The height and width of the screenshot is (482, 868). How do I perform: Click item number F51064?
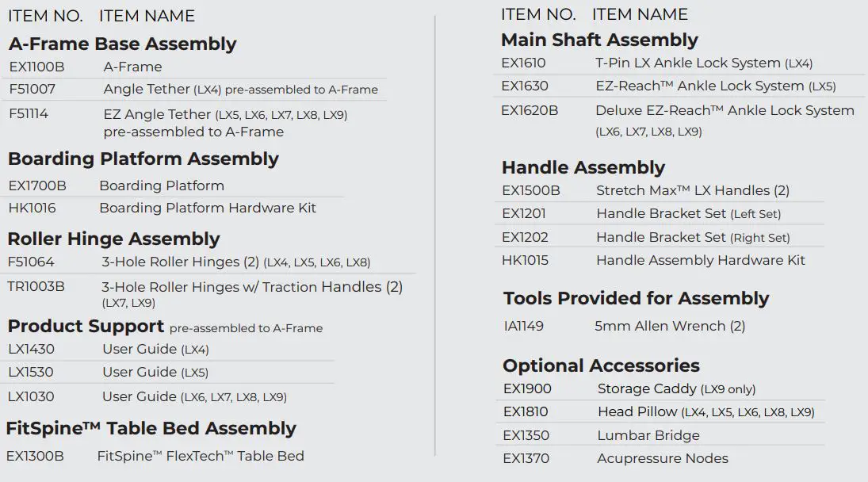[32, 262]
